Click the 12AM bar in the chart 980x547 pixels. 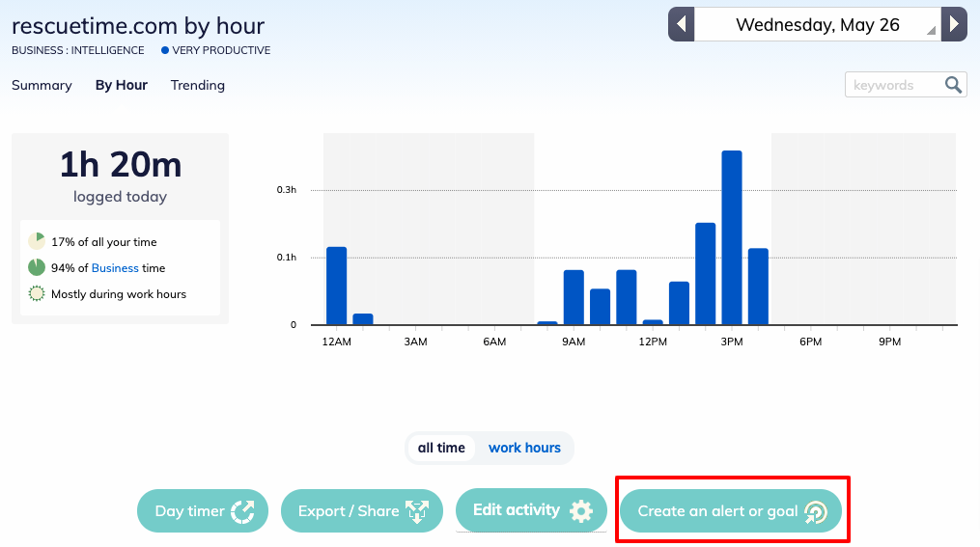pyautogui.click(x=336, y=286)
